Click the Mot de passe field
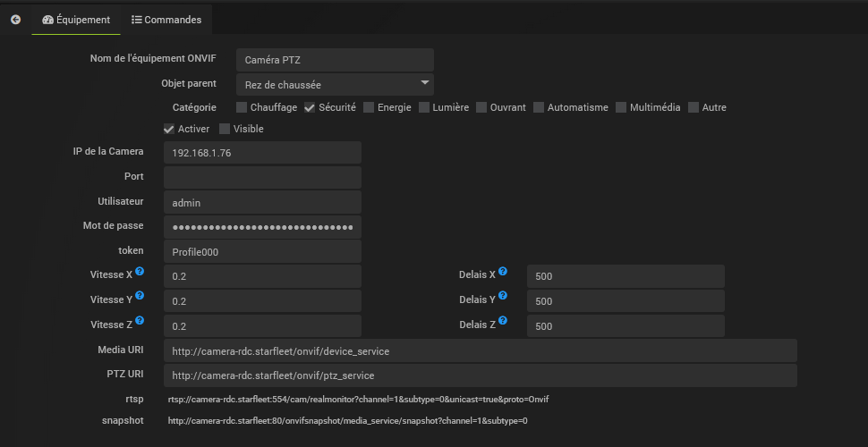 click(x=262, y=227)
